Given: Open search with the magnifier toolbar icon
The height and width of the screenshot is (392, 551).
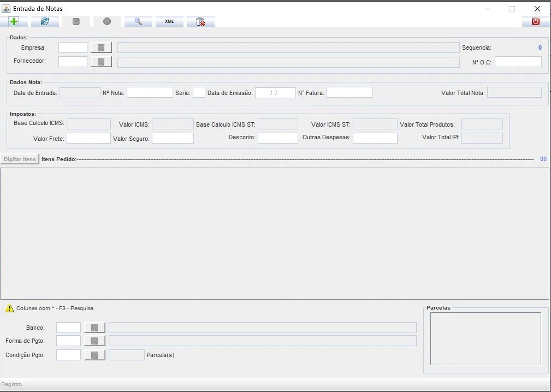Looking at the screenshot, I should pos(138,21).
